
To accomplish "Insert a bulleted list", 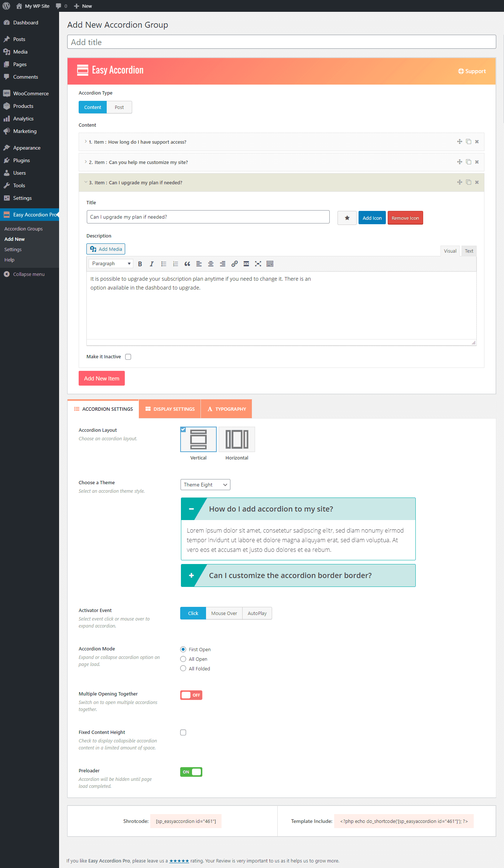I will click(x=164, y=264).
